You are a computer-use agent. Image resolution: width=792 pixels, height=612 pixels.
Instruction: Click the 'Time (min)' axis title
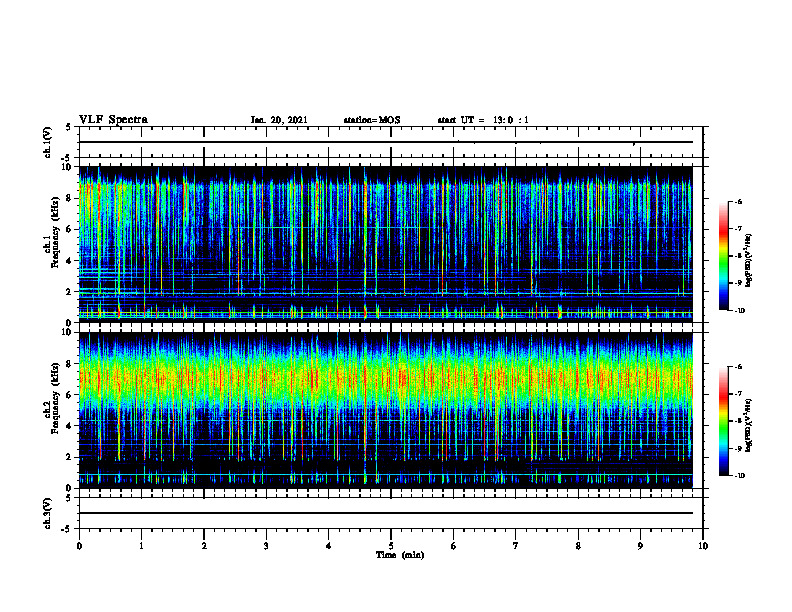point(400,555)
